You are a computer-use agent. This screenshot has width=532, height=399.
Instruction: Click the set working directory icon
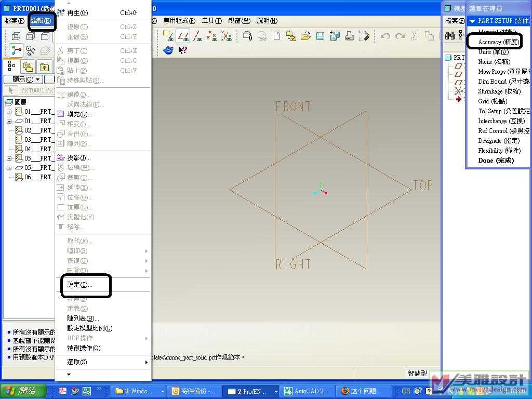[x=291, y=36]
